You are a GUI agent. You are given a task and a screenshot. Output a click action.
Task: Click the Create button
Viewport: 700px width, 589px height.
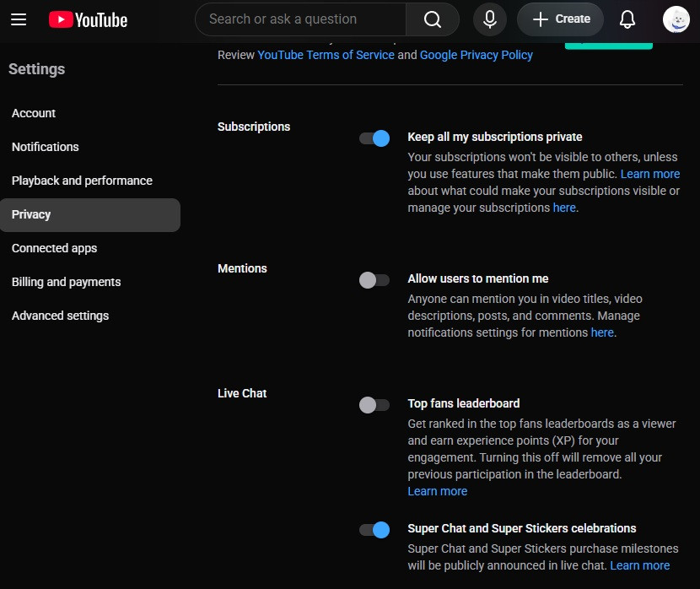[x=560, y=19]
